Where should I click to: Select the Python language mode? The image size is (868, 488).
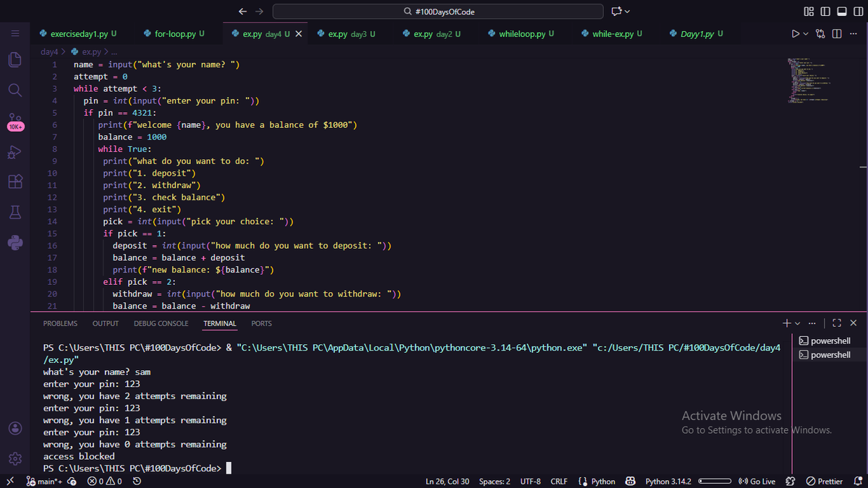(x=603, y=481)
